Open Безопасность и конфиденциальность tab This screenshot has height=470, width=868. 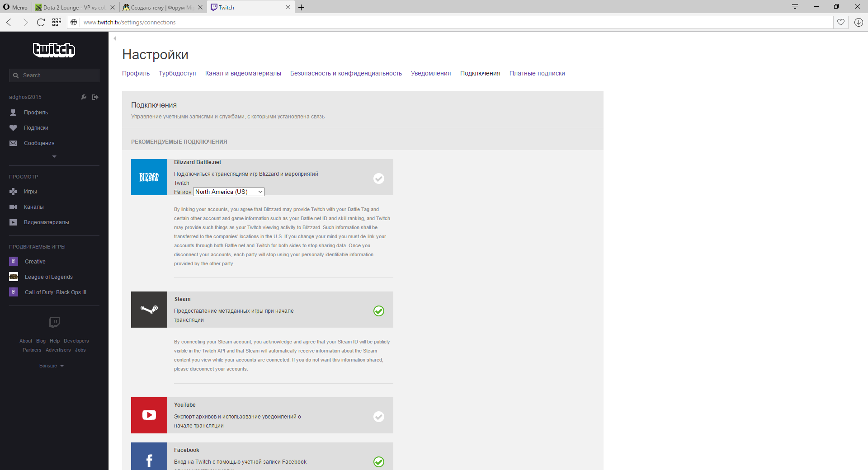346,73
